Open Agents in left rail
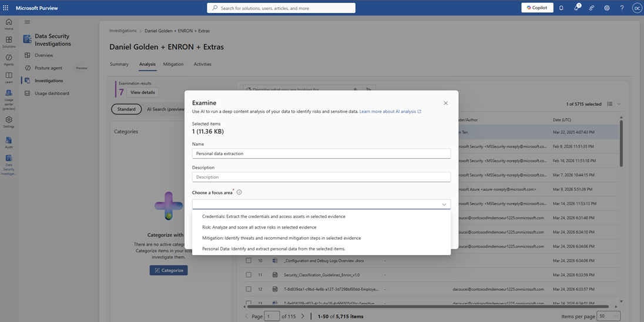Image resolution: width=644 pixels, height=322 pixels. 9,59
